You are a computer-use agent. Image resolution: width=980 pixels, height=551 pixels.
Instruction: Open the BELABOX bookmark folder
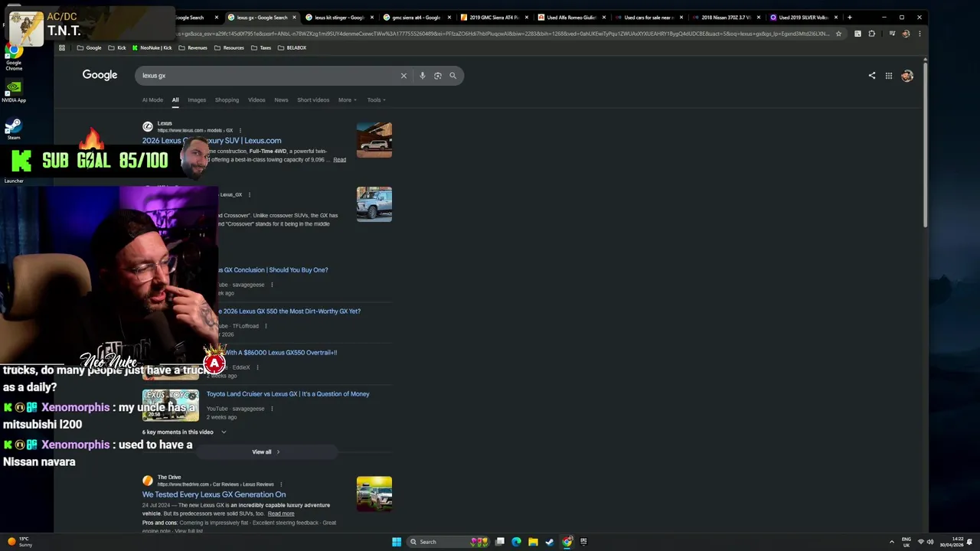292,47
